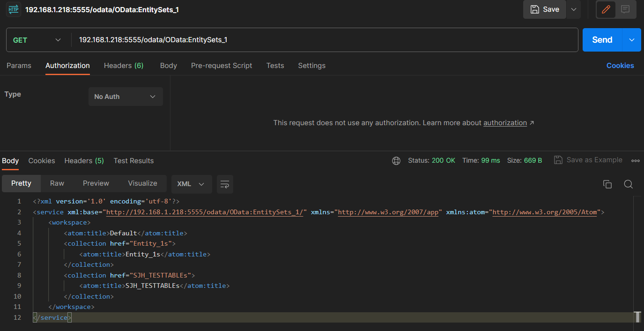Expand the GET method dropdown
Screen dimensions: 644x331
pyautogui.click(x=37, y=40)
